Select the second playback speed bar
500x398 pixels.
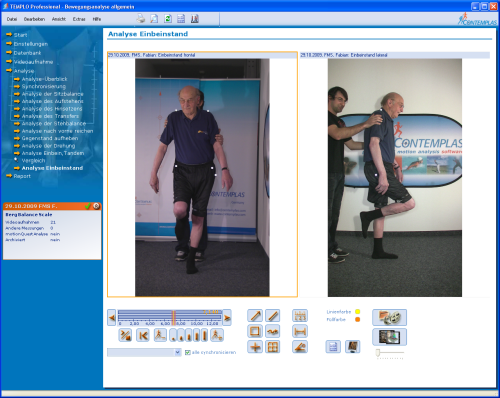181,336
